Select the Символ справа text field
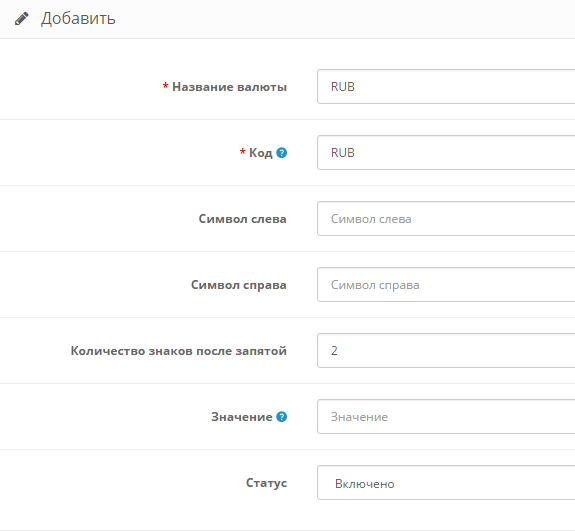This screenshot has height=531, width=575. click(446, 285)
